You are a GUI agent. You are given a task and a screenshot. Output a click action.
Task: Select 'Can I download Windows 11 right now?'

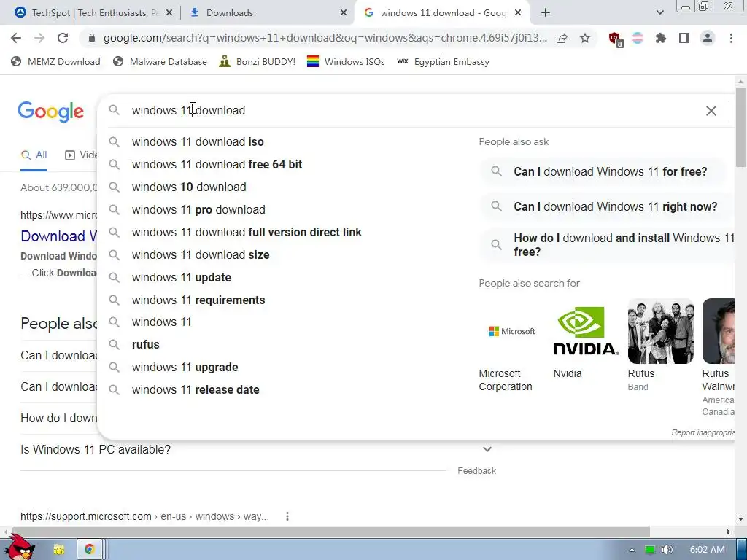pyautogui.click(x=608, y=206)
